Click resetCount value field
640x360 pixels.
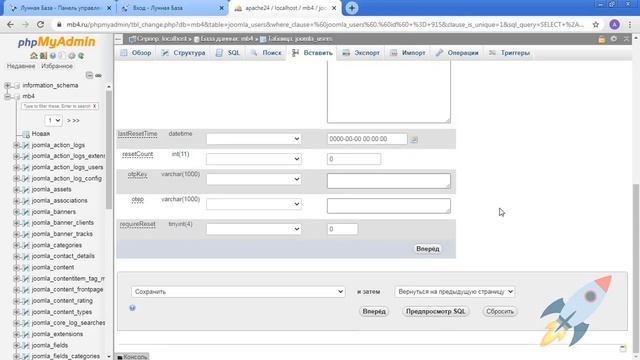pos(354,159)
